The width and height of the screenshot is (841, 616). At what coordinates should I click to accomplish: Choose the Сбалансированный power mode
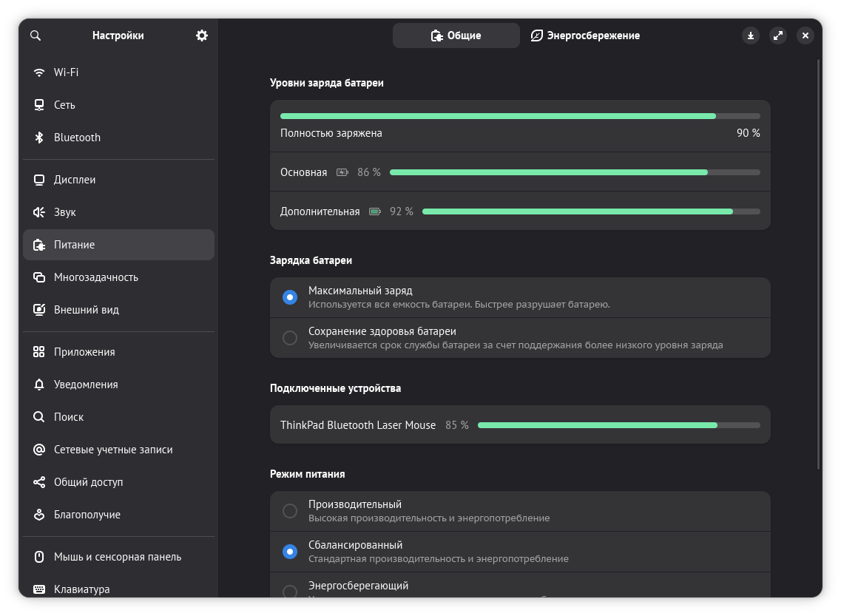pyautogui.click(x=290, y=552)
